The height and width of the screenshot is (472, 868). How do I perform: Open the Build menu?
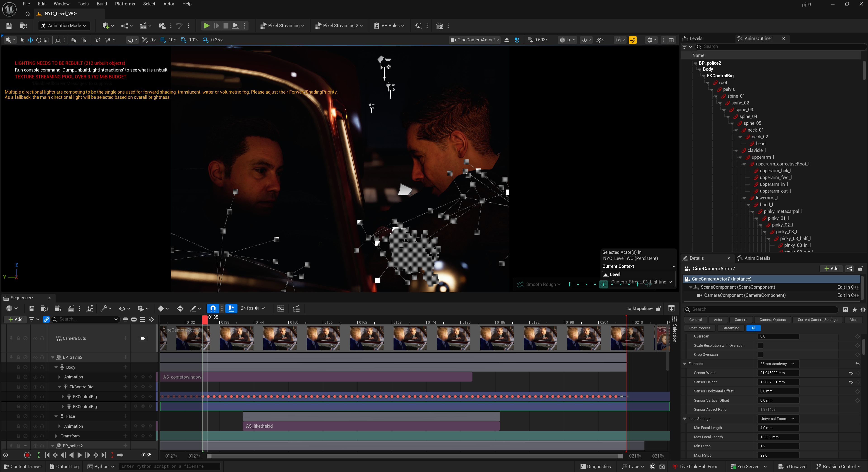coord(101,4)
